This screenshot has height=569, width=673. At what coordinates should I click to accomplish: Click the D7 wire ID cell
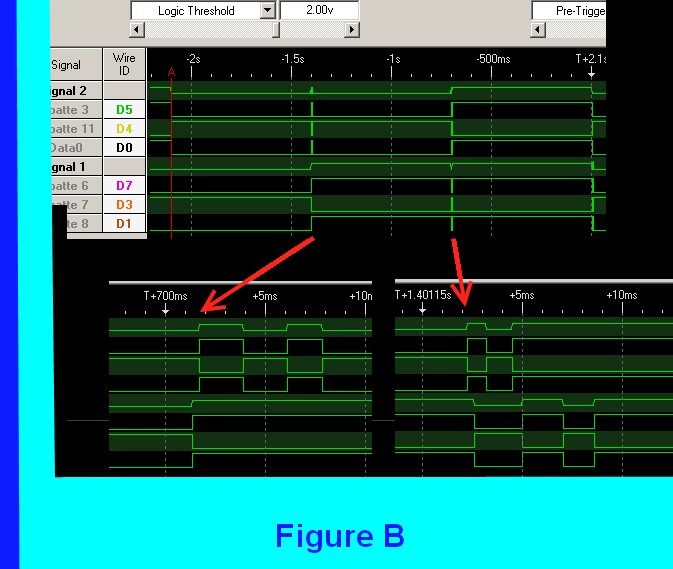[x=124, y=185]
